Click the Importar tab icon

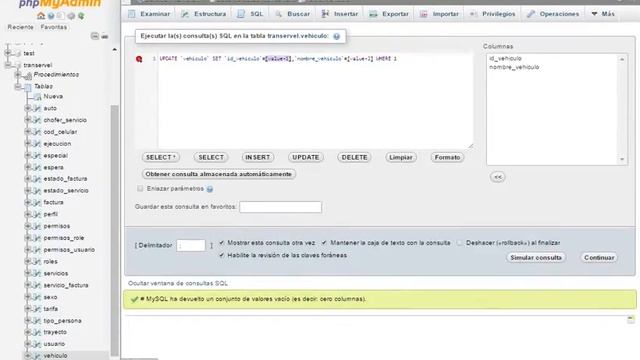424,14
